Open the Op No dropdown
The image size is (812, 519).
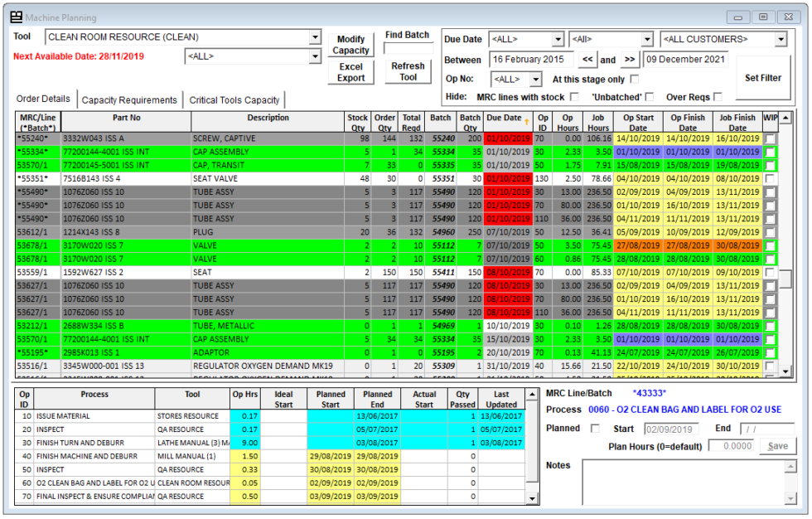click(x=535, y=80)
